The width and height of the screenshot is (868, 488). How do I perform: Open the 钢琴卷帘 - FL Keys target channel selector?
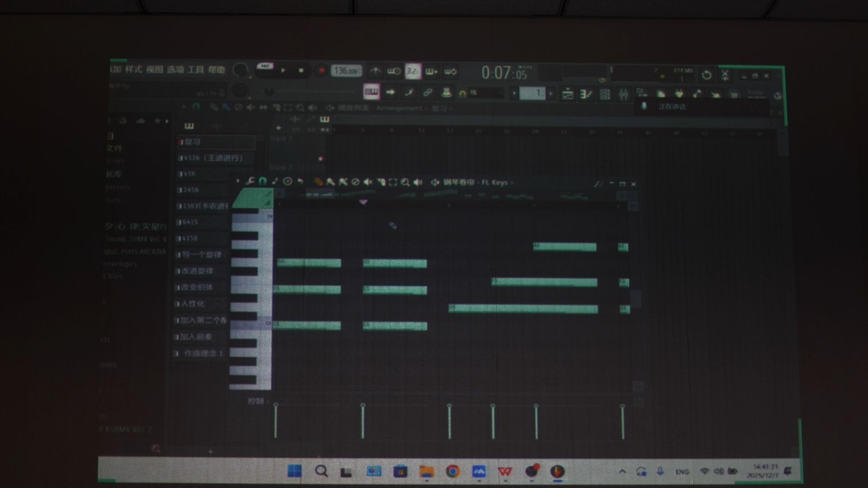[478, 183]
